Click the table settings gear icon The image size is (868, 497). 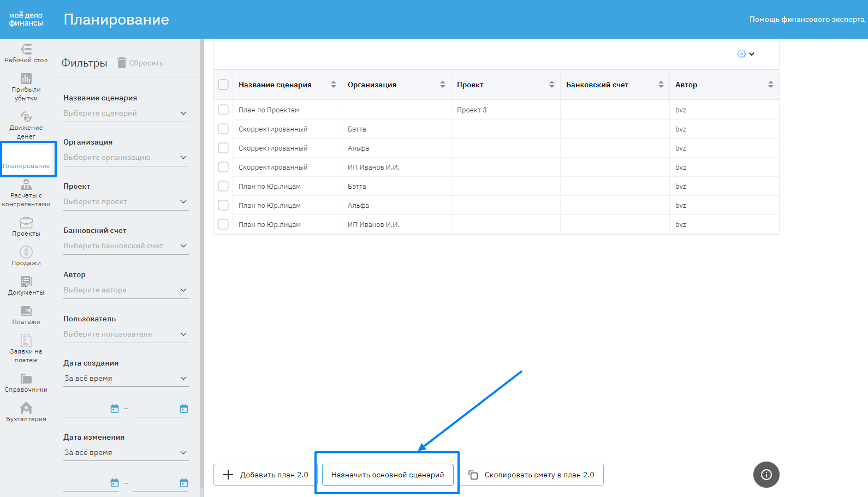(741, 54)
